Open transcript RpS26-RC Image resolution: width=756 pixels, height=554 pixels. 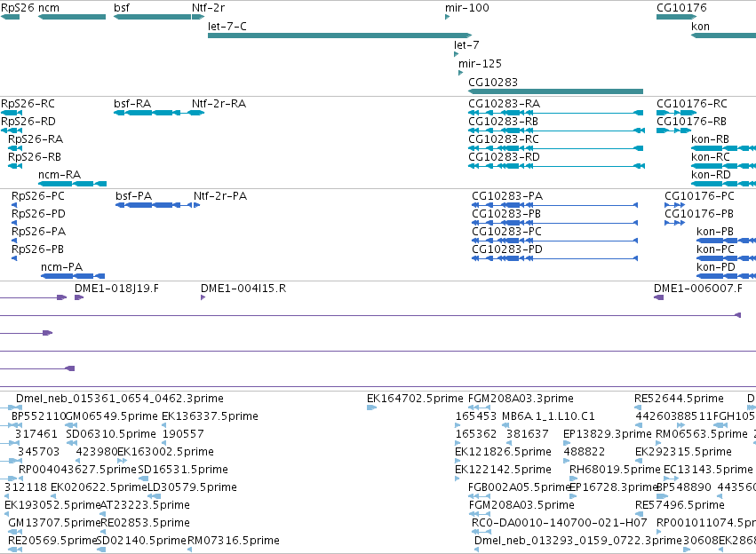(x=28, y=104)
